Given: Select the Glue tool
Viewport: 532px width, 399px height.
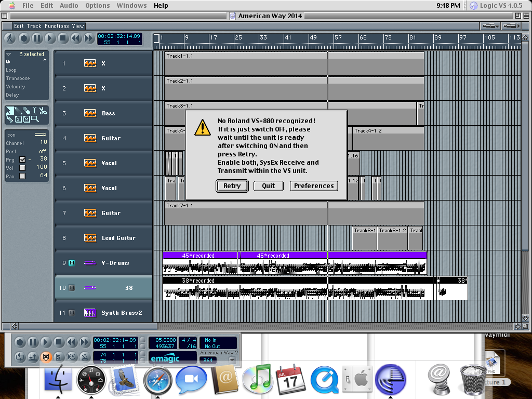Looking at the screenshot, I should click(9, 119).
